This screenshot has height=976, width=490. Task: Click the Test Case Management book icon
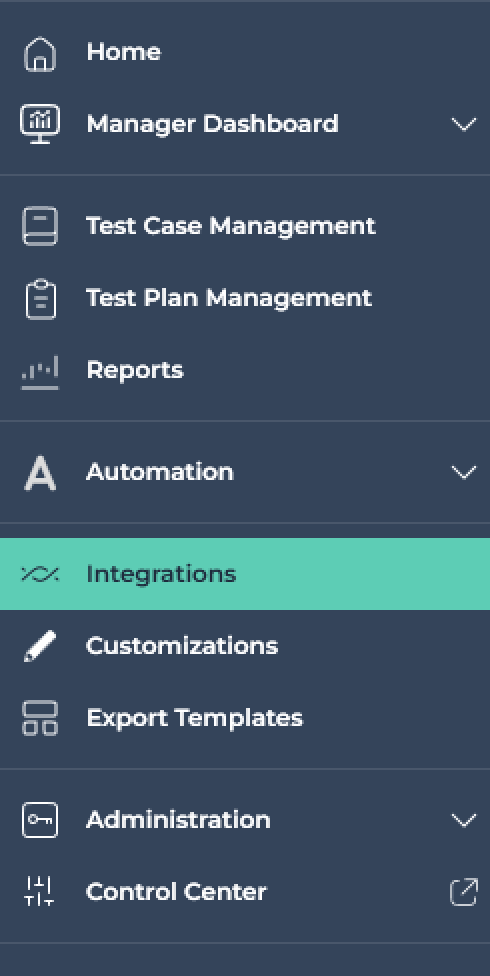click(x=40, y=225)
